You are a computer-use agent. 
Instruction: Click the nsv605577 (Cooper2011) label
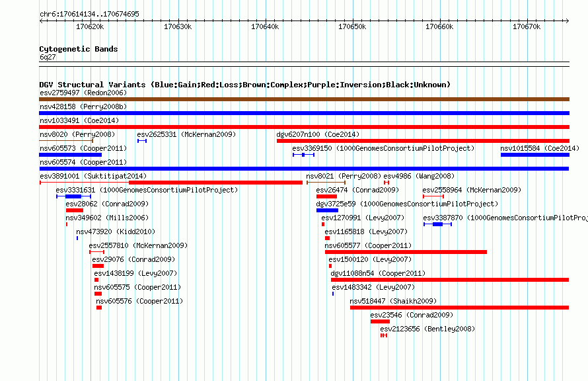(368, 245)
